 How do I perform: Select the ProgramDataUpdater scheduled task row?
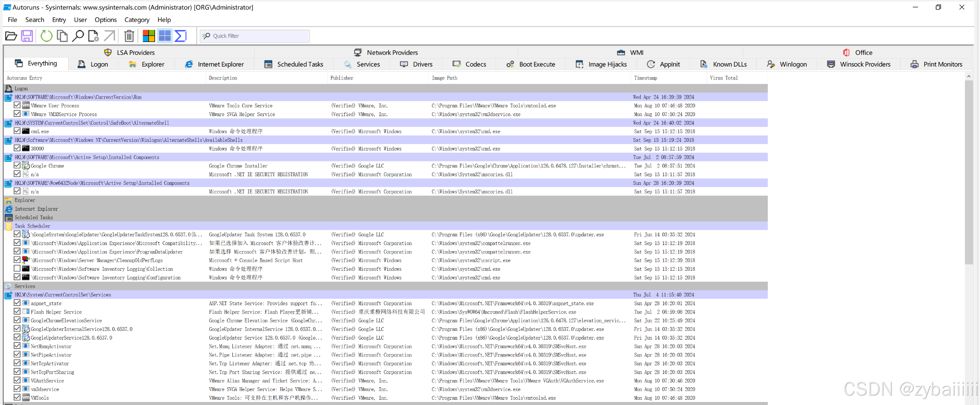386,252
